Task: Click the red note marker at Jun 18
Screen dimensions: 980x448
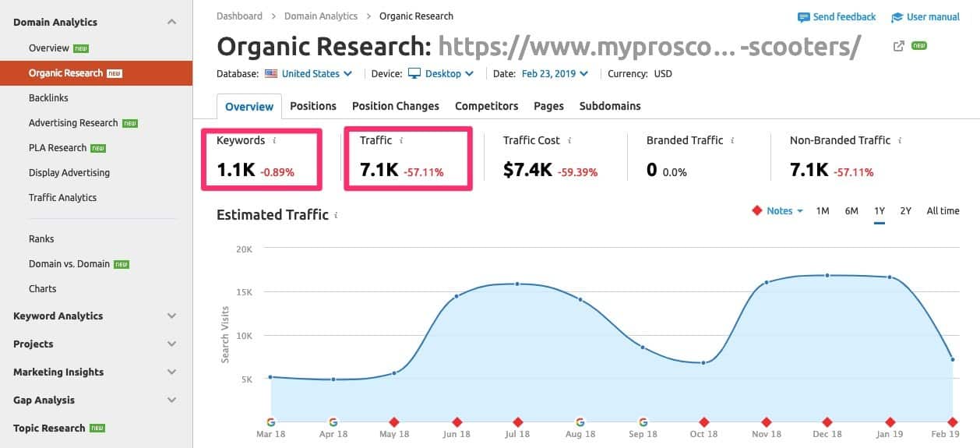Action: click(457, 422)
